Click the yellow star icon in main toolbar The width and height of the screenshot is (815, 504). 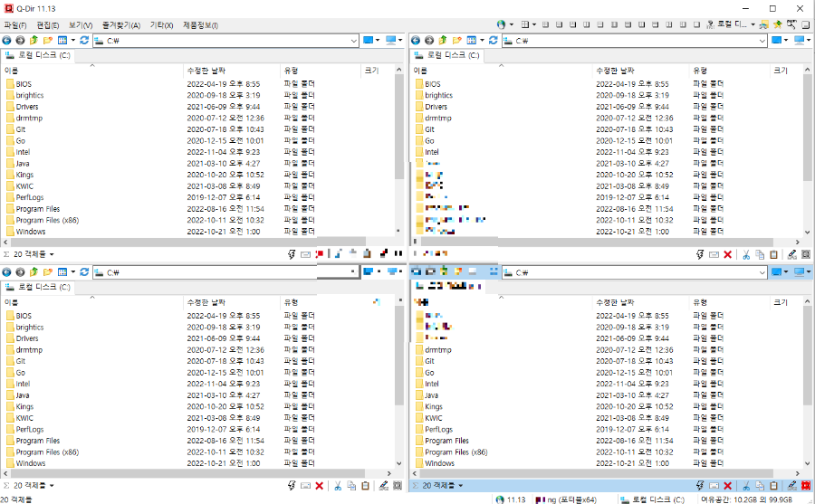coord(778,24)
